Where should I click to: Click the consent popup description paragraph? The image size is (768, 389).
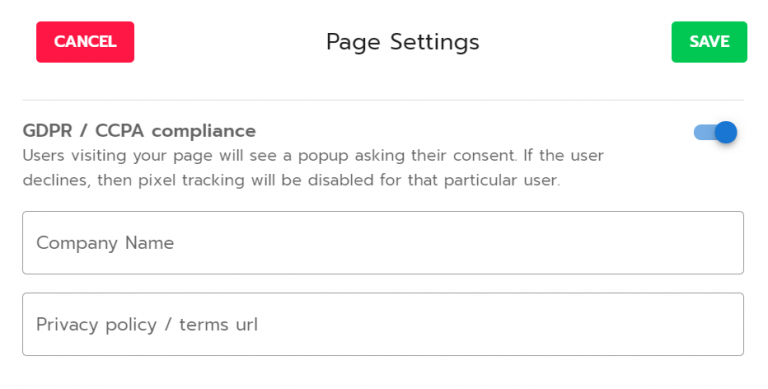coord(313,168)
